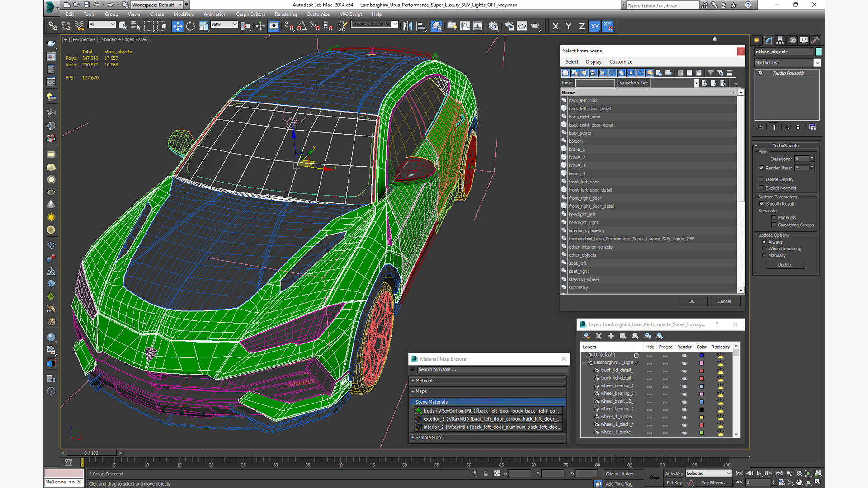Go to end of animation

tap(779, 474)
